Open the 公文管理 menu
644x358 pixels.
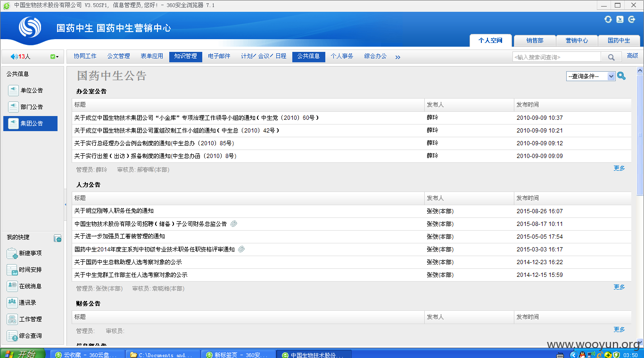click(118, 56)
